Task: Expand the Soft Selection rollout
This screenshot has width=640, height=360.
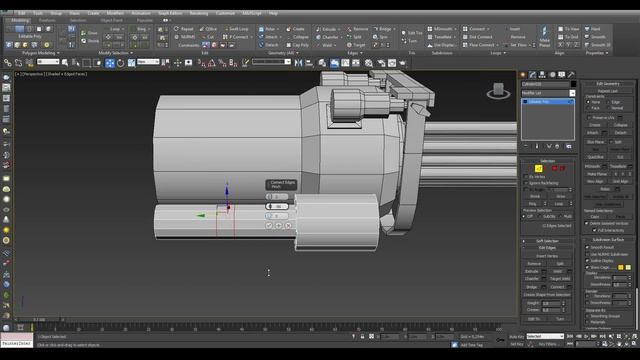Action: pos(547,241)
